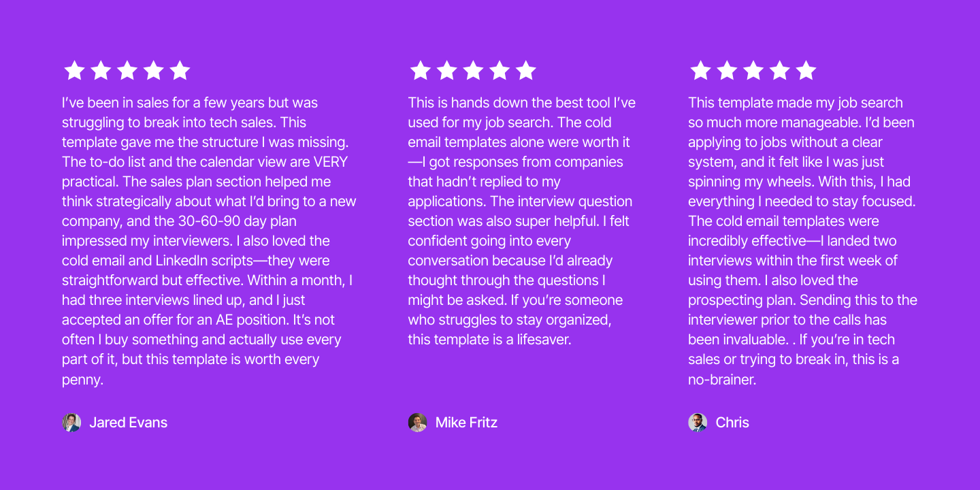Viewport: 980px width, 490px height.
Task: Click the review starting "This template made my job search"
Action: 802,241
